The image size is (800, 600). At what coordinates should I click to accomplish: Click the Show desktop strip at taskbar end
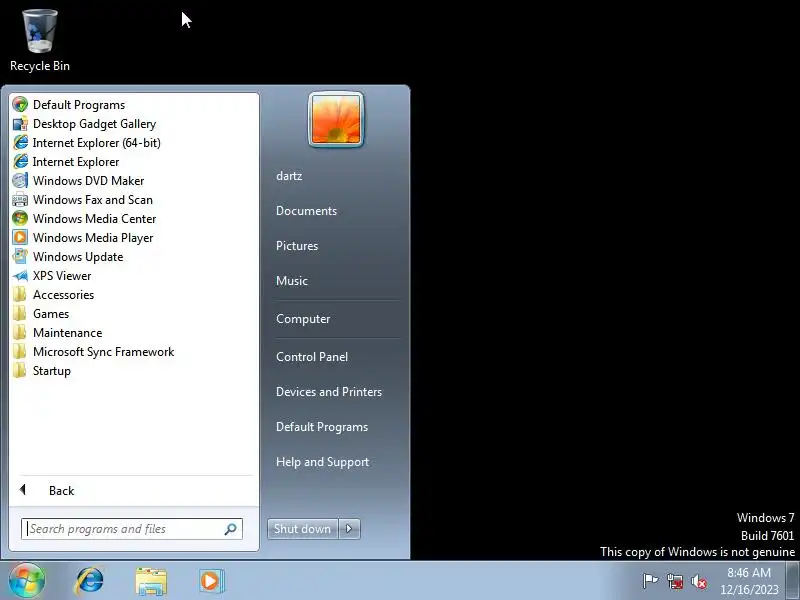point(793,580)
